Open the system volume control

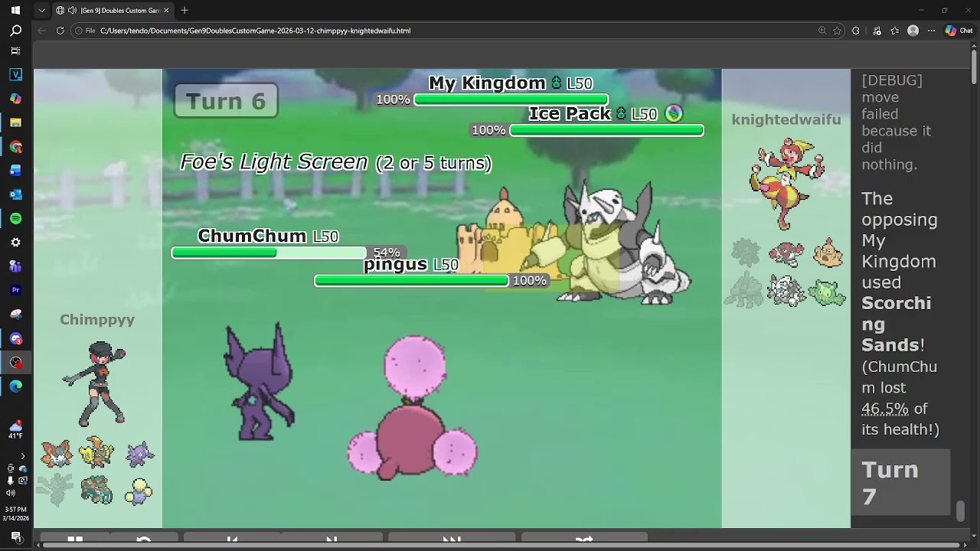click(10, 492)
